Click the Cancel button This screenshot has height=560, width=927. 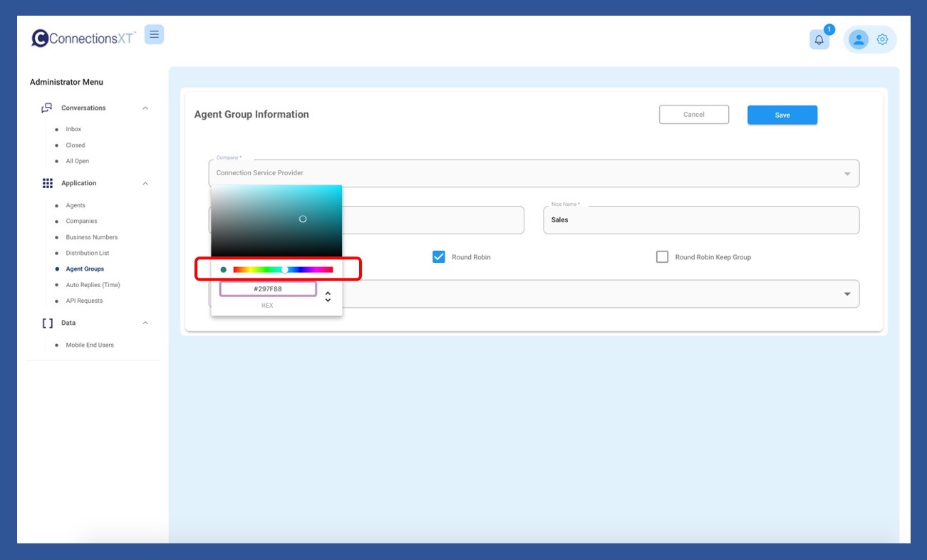[x=693, y=115]
